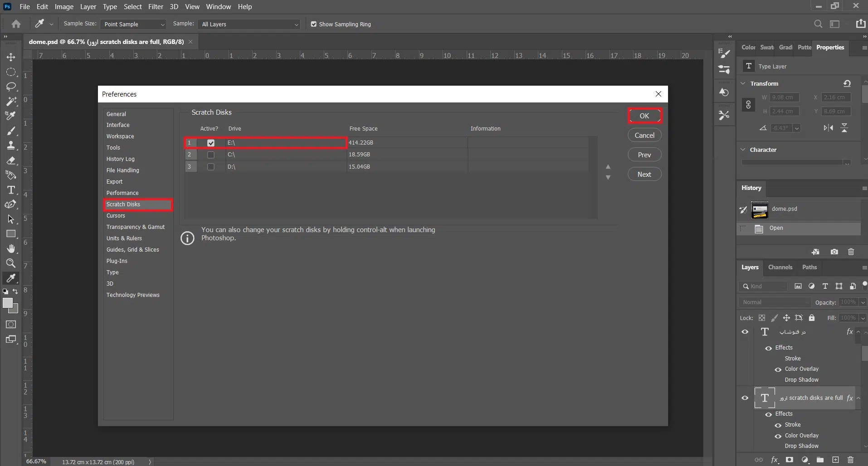Click OK to confirm preferences
The width and height of the screenshot is (868, 466).
[644, 116]
